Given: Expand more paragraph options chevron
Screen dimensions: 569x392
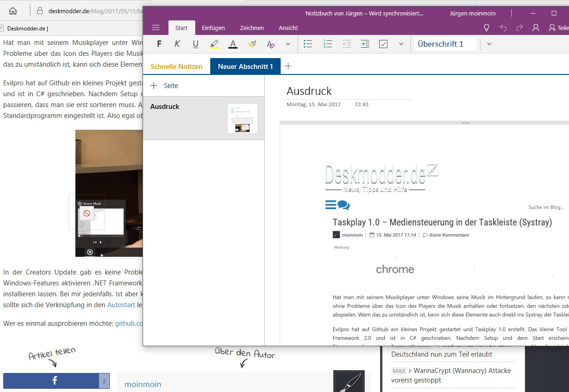Looking at the screenshot, I should pyautogui.click(x=401, y=44).
